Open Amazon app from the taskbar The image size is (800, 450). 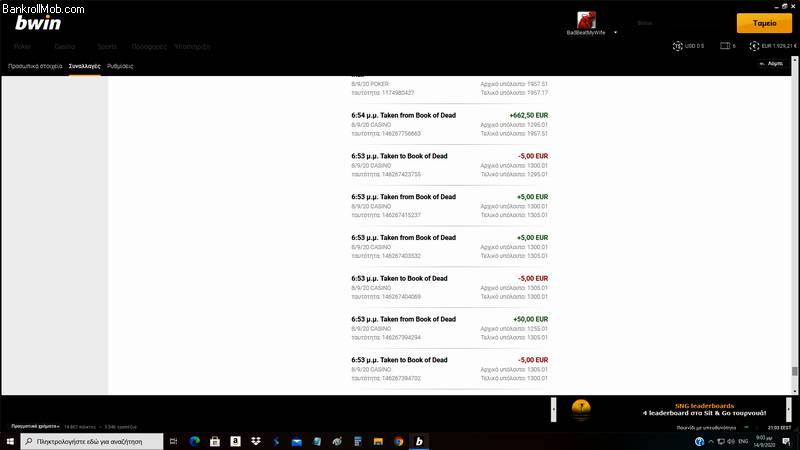pyautogui.click(x=235, y=441)
